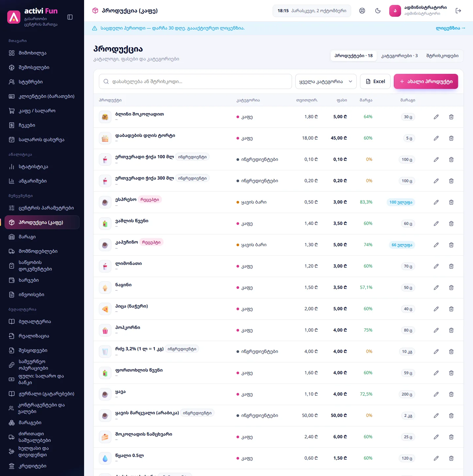Screen dimensions: 473x476
Task: Open მარაგი in the sidebar
Action: pos(42,237)
